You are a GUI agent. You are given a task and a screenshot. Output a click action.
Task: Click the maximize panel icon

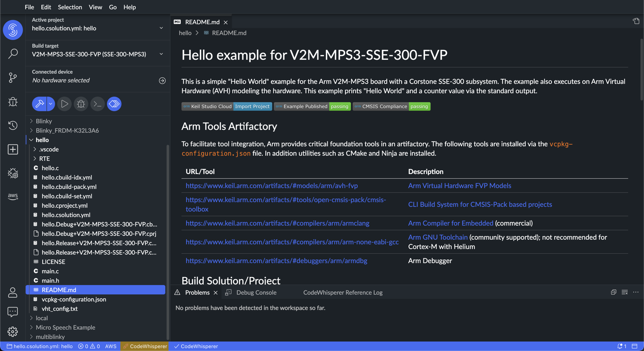pos(613,293)
